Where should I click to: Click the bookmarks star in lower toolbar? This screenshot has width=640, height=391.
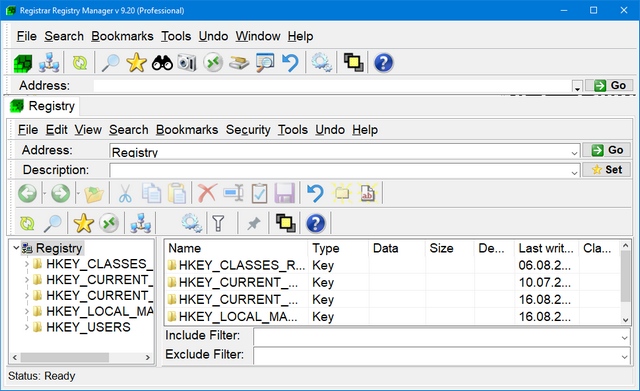tap(83, 223)
